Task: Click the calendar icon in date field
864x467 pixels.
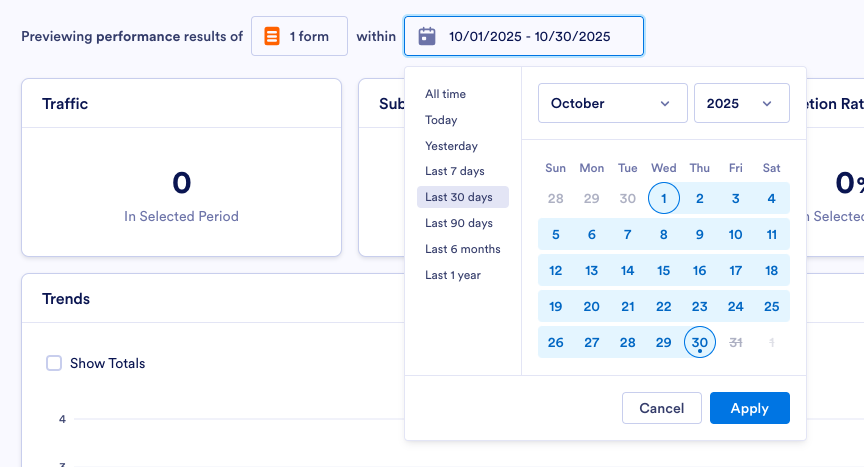Action: tap(427, 36)
